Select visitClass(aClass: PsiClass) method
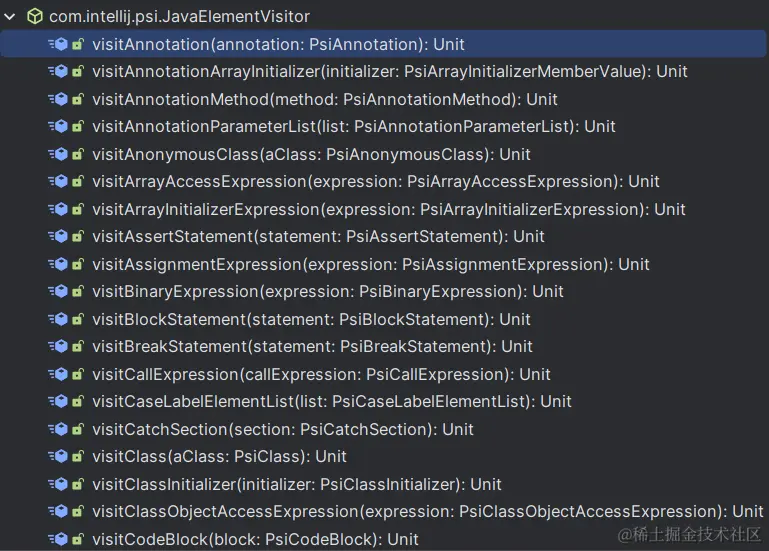The width and height of the screenshot is (769, 551). click(x=383, y=456)
